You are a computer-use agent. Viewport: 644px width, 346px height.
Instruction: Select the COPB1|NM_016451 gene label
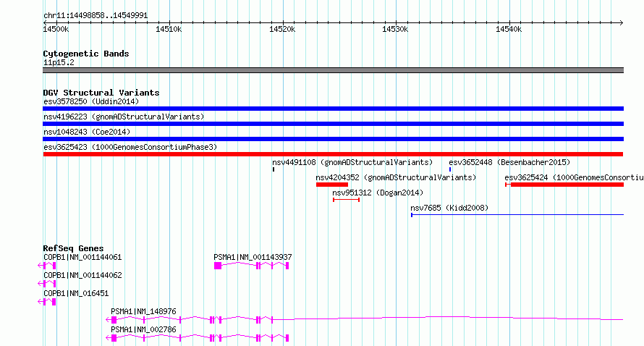(76, 293)
